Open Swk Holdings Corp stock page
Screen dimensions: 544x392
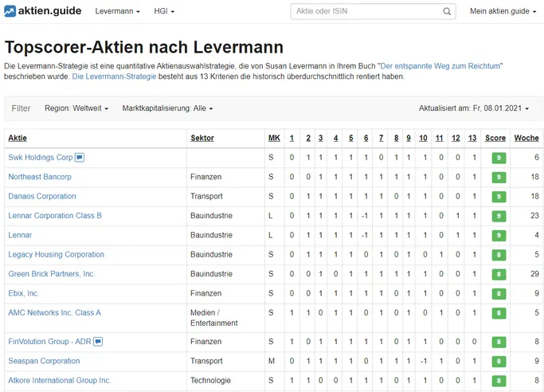(41, 158)
